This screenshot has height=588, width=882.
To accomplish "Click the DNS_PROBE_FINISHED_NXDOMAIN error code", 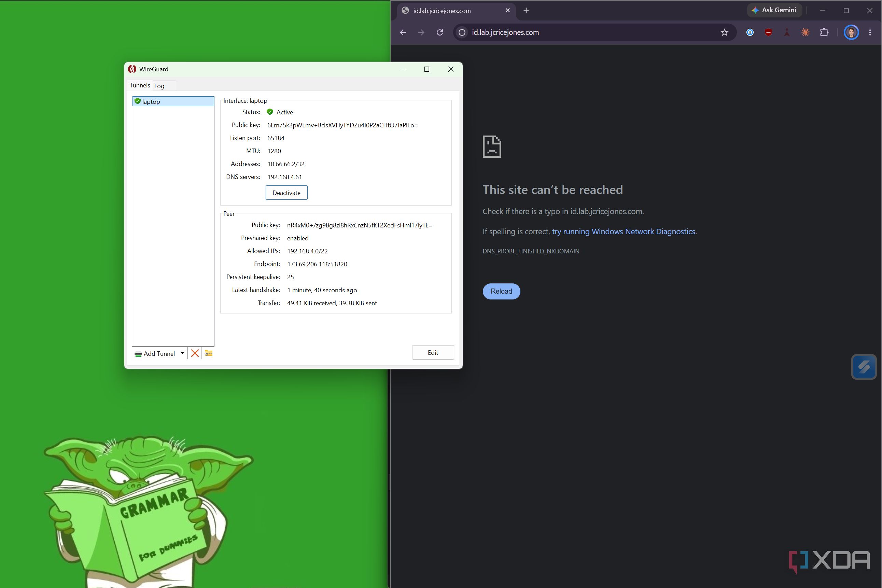I will (x=531, y=251).
